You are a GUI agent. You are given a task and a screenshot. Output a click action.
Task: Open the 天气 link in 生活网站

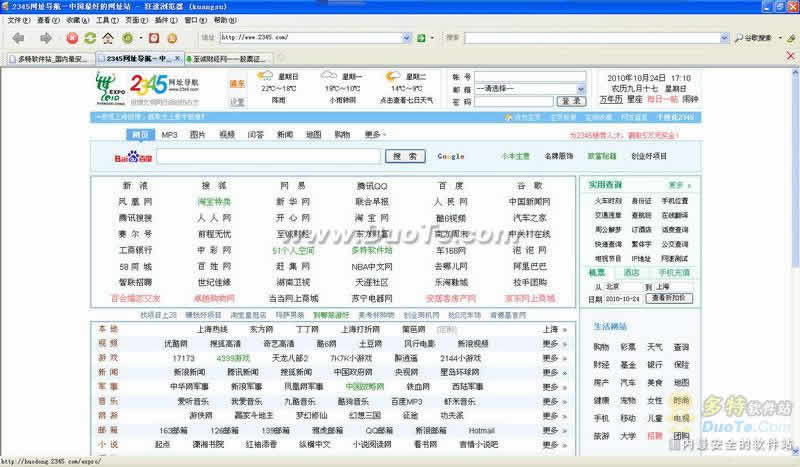coord(655,347)
